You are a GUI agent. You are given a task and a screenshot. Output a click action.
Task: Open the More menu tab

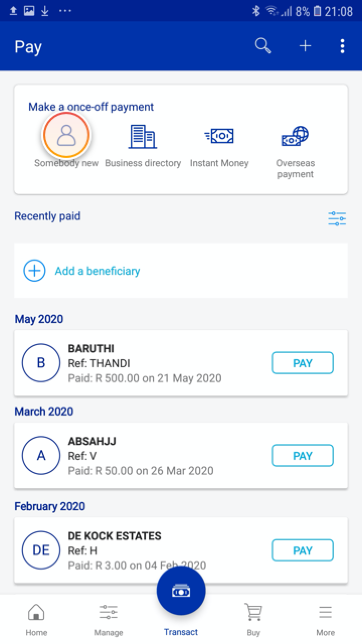(x=325, y=619)
